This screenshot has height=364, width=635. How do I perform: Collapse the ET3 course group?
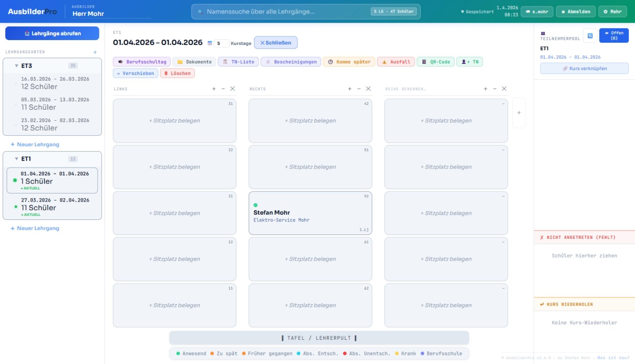pyautogui.click(x=17, y=66)
